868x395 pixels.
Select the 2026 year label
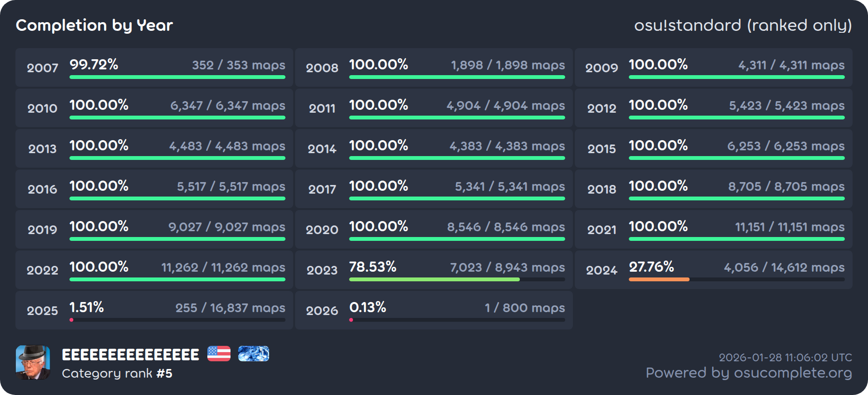coord(322,311)
